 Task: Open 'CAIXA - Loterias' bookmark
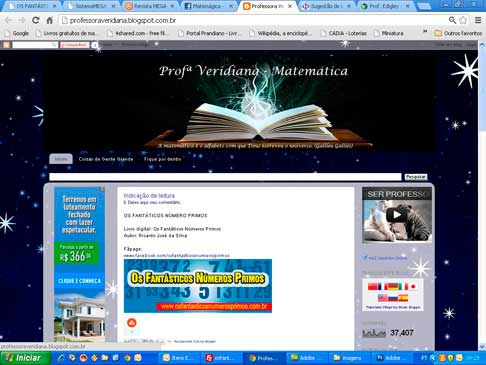(x=344, y=33)
